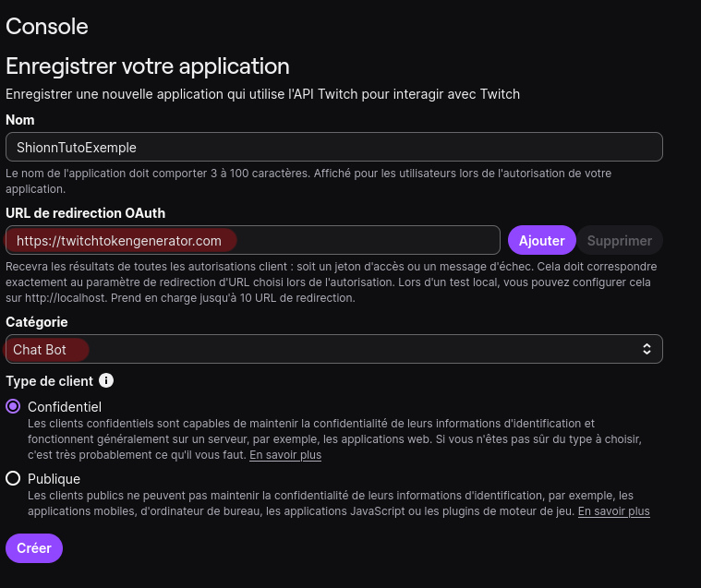This screenshot has height=588, width=701.
Task: Focus the Nom field with ShionnTutoExemple
Action: (x=332, y=147)
